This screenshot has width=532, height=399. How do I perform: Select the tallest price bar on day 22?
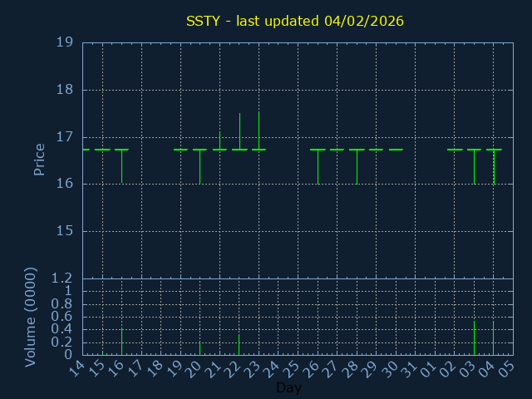[x=239, y=131]
